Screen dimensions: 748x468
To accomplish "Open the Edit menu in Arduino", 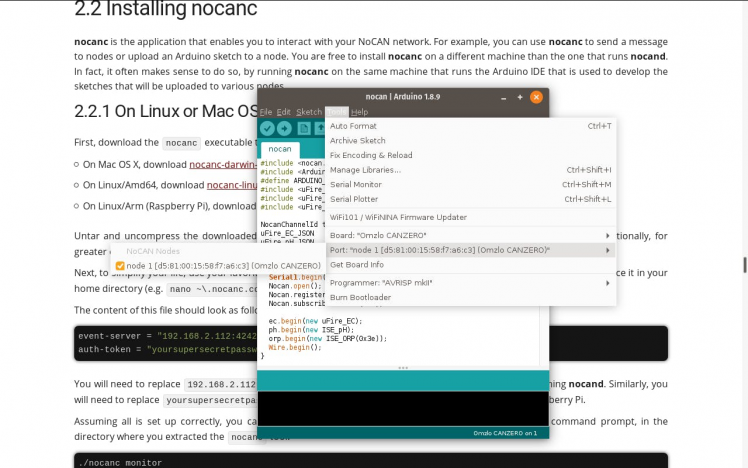I will tap(283, 112).
